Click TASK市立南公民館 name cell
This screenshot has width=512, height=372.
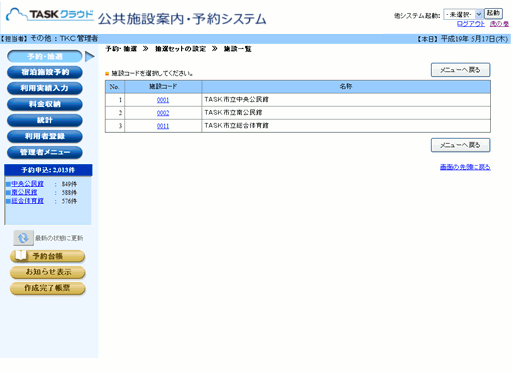tap(346, 113)
